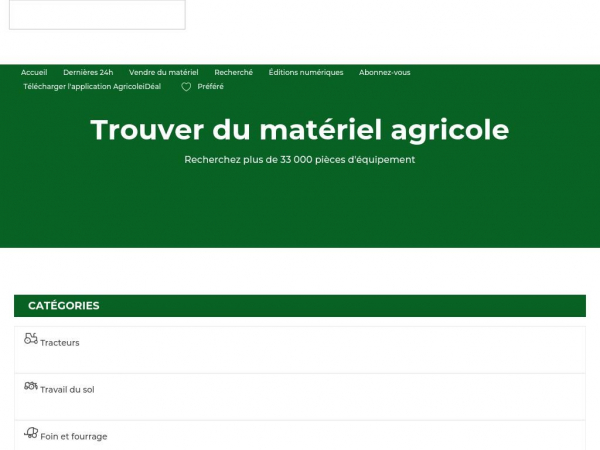This screenshot has height=450, width=600.
Task: Select the Recherché menu item
Action: pyautogui.click(x=233, y=72)
